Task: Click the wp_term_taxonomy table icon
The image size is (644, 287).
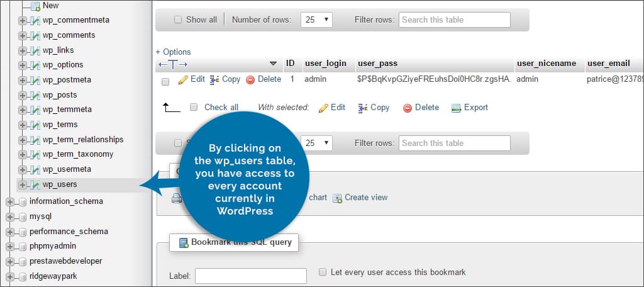Action: click(35, 155)
